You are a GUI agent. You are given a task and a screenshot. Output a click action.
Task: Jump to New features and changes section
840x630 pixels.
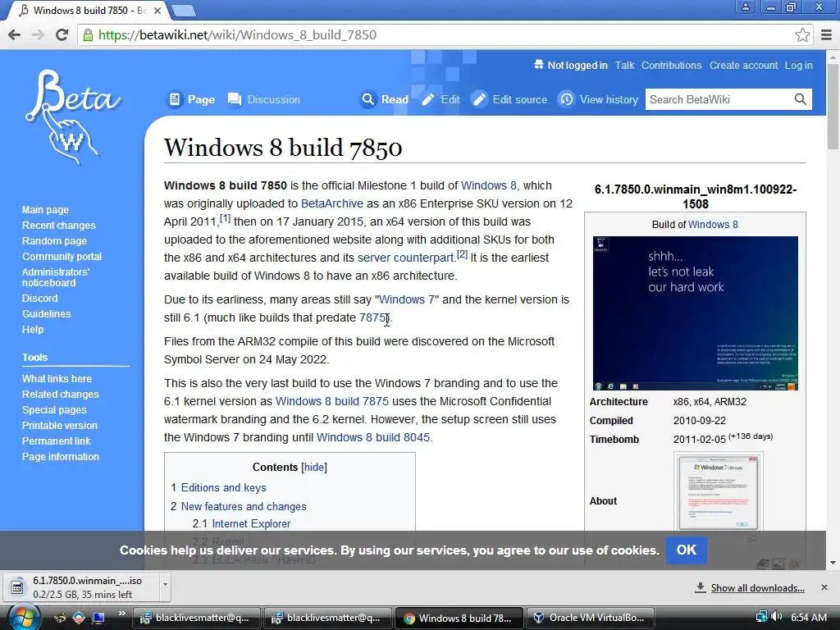244,506
